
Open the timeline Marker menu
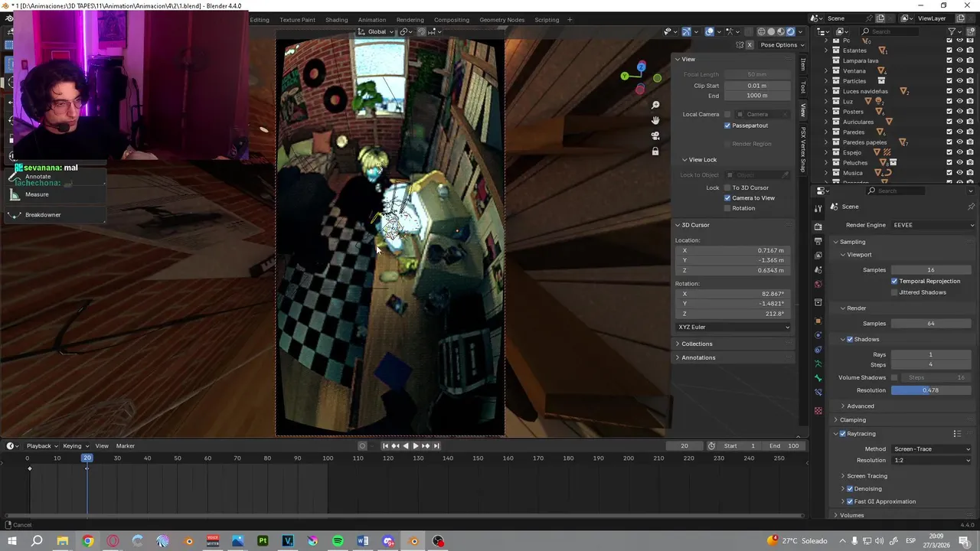pyautogui.click(x=125, y=446)
